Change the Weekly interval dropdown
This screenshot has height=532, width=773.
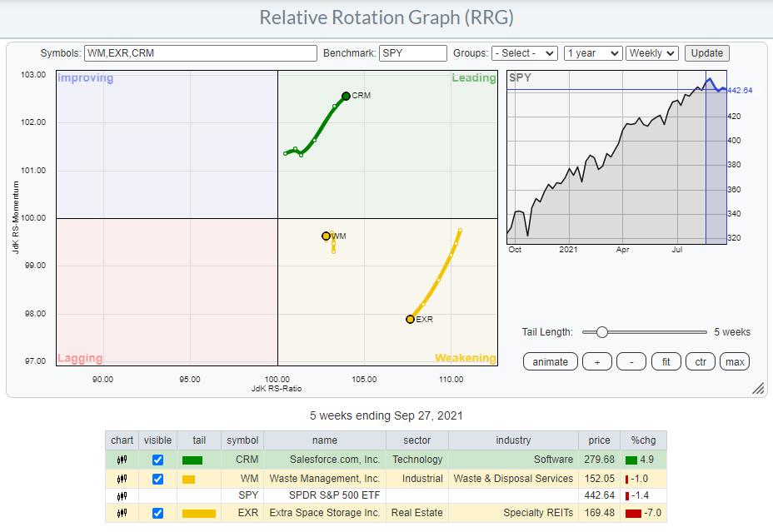tap(652, 53)
